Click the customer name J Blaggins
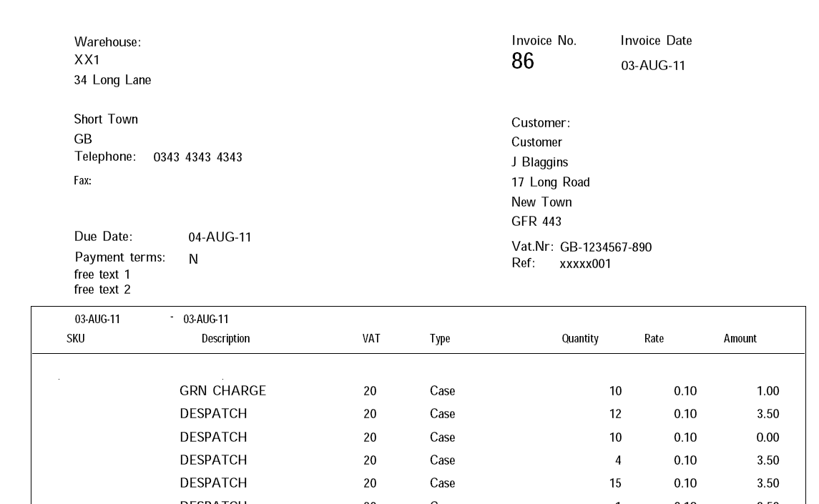Screen dimensions: 819x504 tap(539, 162)
